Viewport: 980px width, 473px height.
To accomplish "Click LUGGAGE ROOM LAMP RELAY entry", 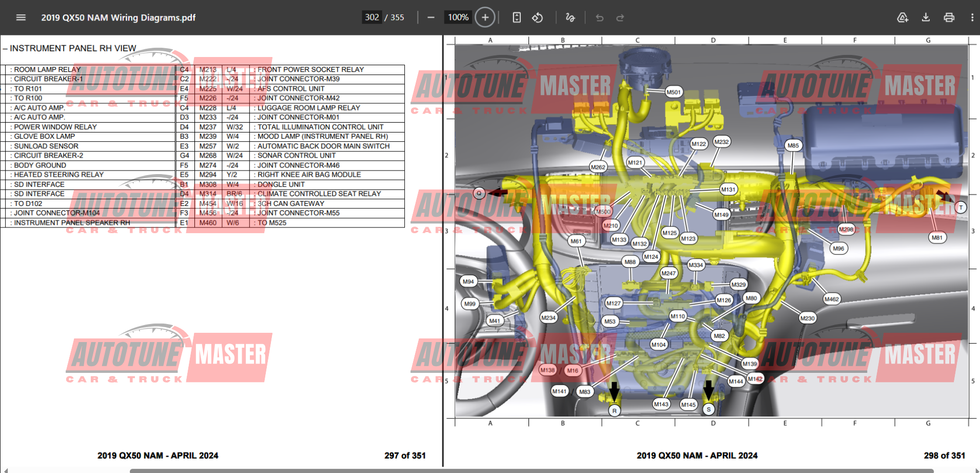I will (x=308, y=108).
